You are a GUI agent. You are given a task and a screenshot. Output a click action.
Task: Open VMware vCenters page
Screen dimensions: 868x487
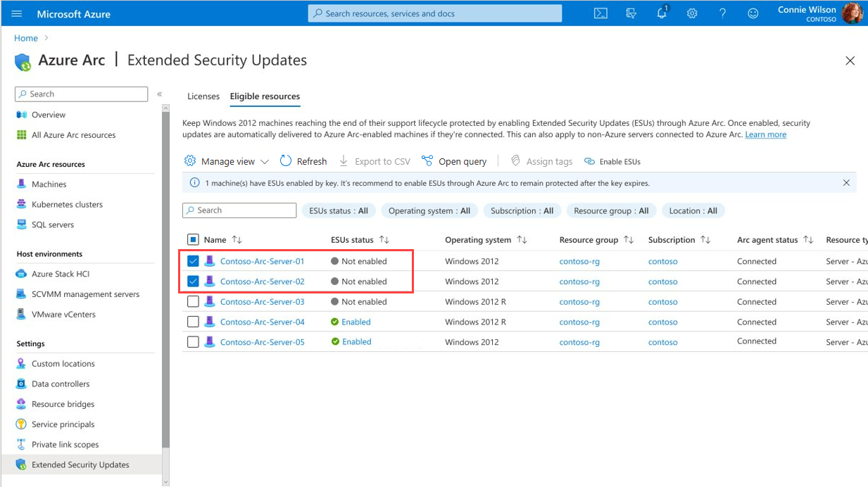pyautogui.click(x=63, y=315)
